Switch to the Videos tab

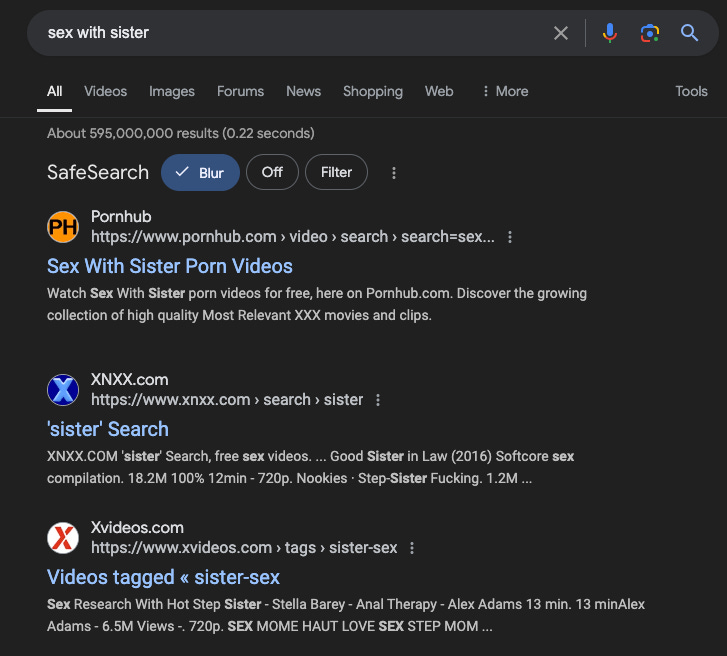pyautogui.click(x=105, y=91)
